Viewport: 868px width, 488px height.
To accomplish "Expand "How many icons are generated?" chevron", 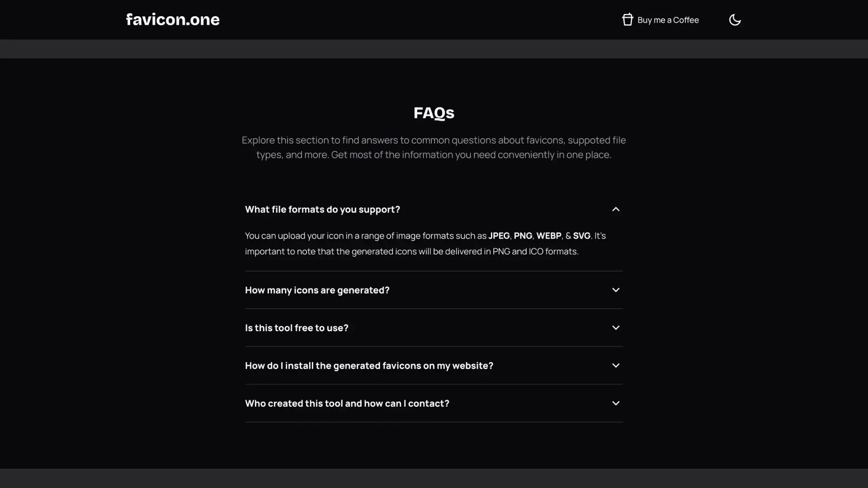I will tap(616, 290).
